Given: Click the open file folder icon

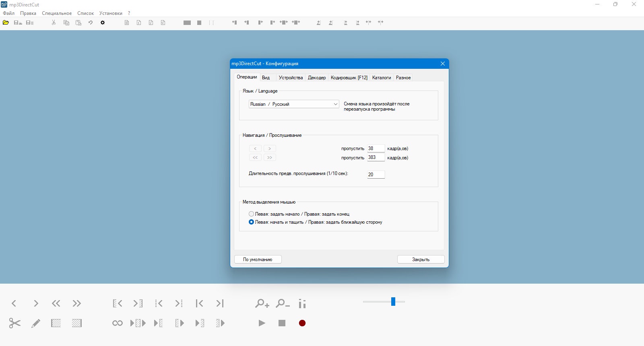Looking at the screenshot, I should 6,23.
